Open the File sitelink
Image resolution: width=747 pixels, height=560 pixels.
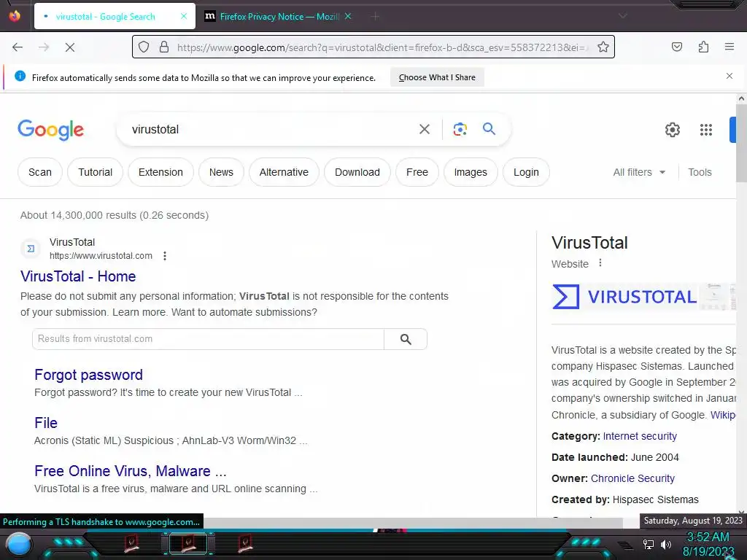(x=46, y=423)
